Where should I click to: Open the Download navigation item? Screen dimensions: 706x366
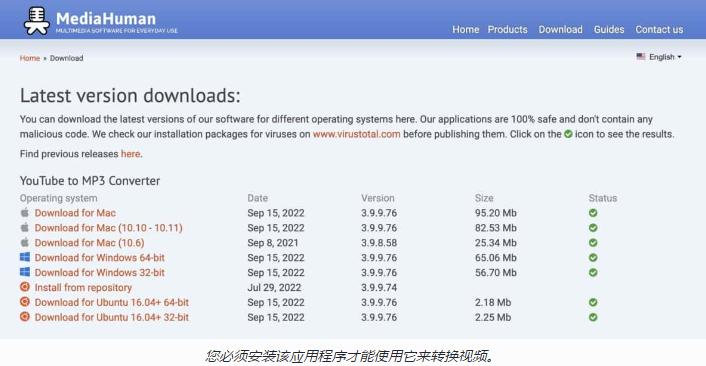point(561,30)
